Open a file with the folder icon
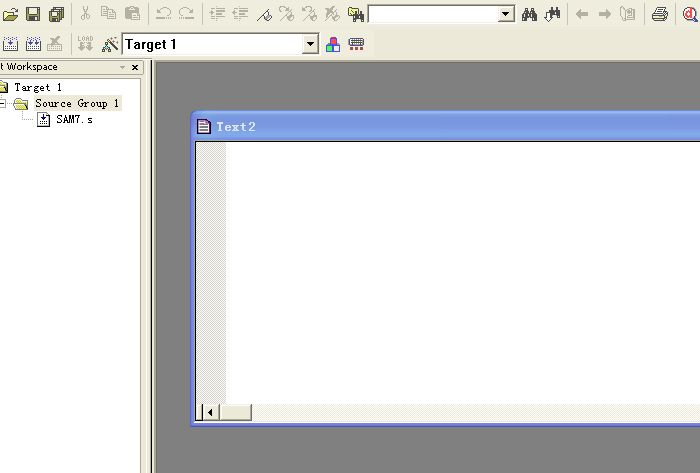Screen dimensions: 700x473 (x=10, y=15)
